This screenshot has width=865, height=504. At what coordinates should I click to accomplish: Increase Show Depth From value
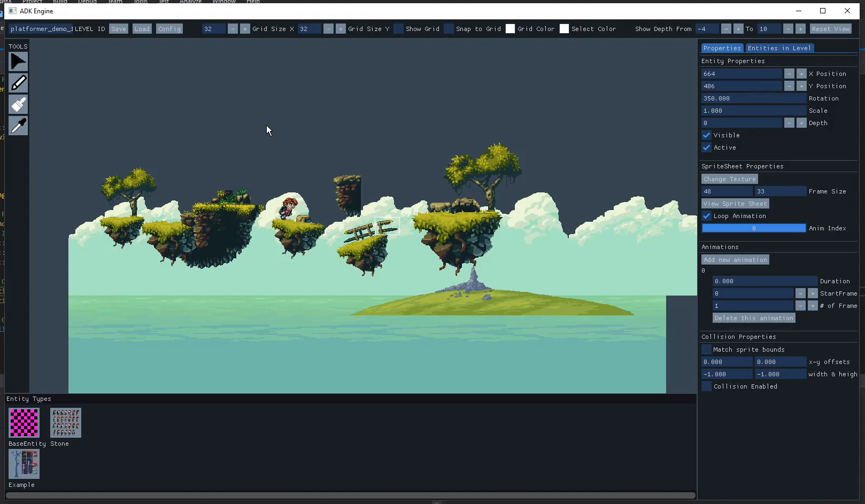738,29
